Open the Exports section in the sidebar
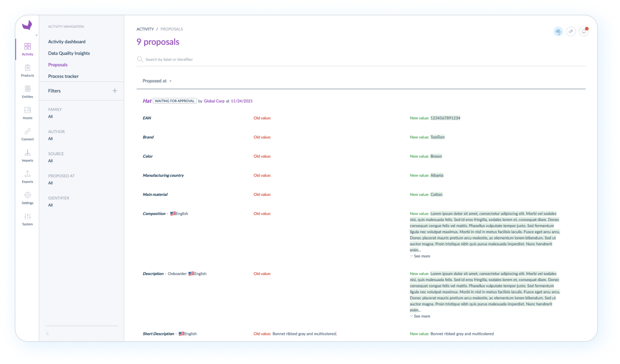Screen dimensions: 620x364 pyautogui.click(x=27, y=177)
